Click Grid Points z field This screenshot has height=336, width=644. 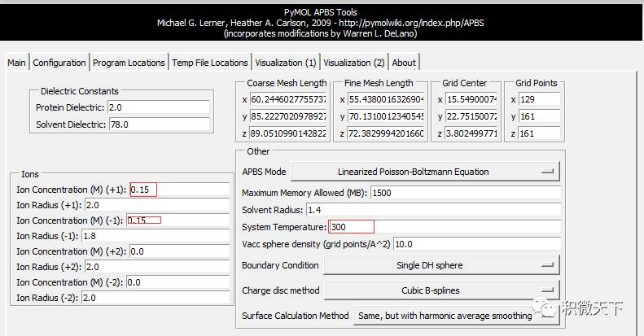(539, 133)
